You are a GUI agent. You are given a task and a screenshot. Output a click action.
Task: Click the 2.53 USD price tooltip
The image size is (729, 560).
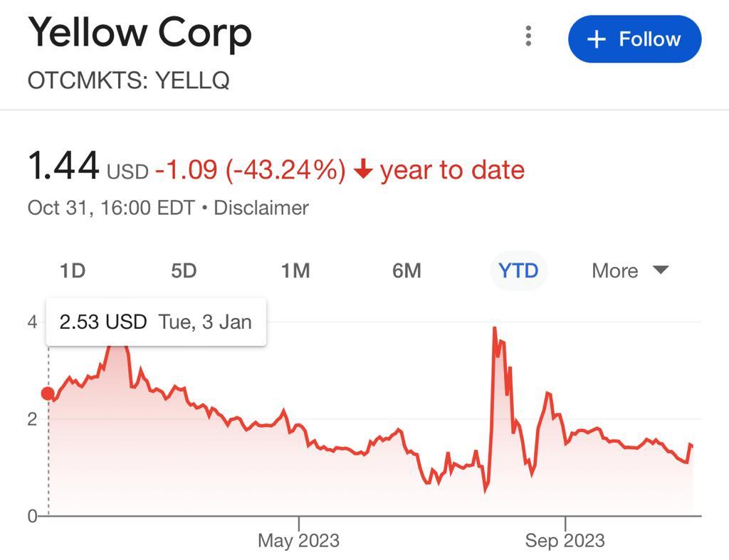tap(156, 322)
